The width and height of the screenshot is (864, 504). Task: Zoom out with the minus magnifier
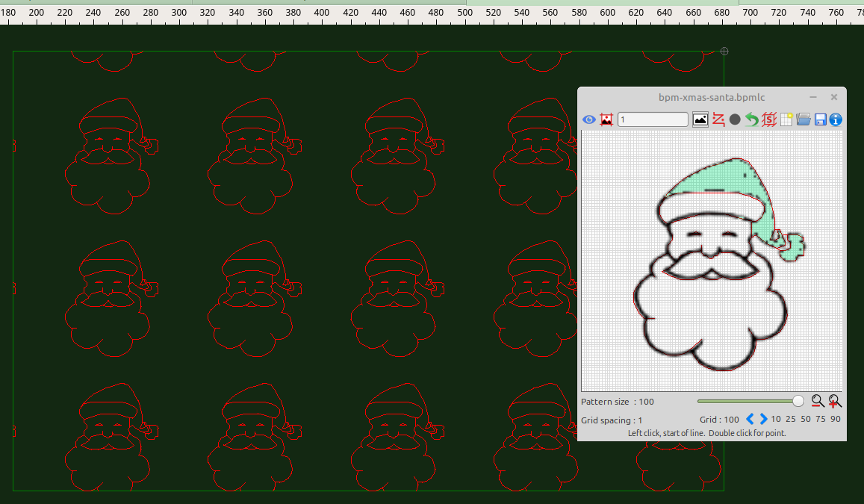[818, 402]
